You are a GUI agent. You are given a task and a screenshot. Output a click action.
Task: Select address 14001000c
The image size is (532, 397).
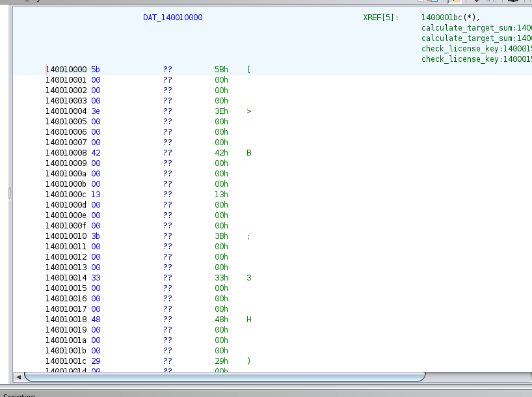[66, 195]
